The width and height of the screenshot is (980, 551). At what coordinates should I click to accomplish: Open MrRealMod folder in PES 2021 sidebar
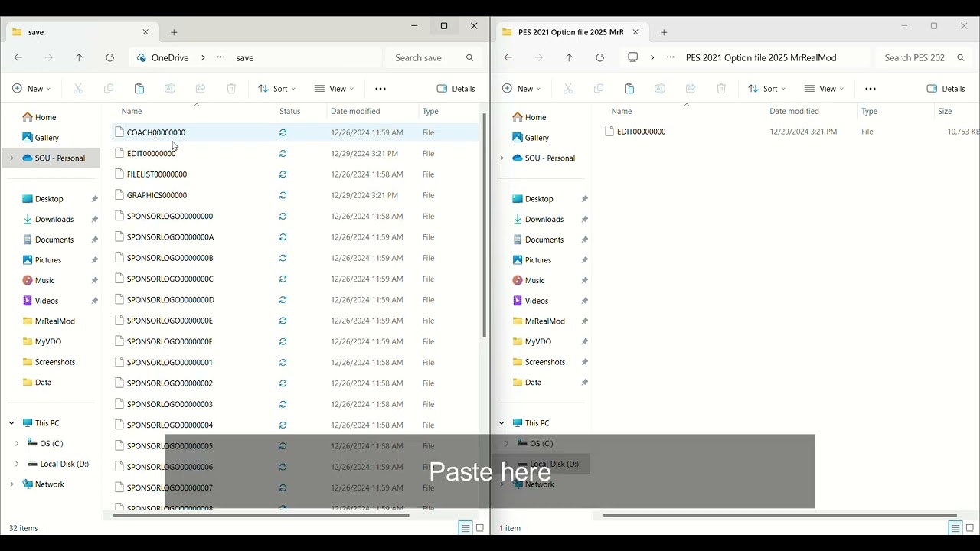tap(545, 321)
